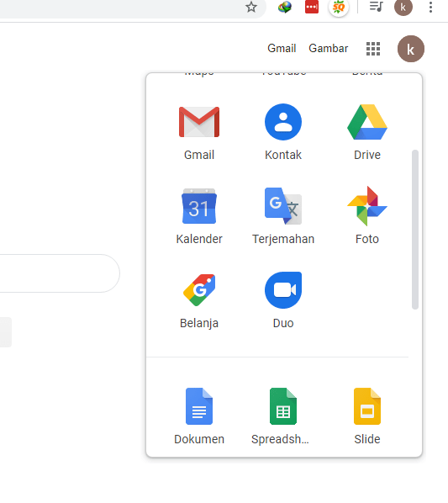Click the Google apps grid icon
Viewport: 448px width, 503px height.
[x=373, y=49]
